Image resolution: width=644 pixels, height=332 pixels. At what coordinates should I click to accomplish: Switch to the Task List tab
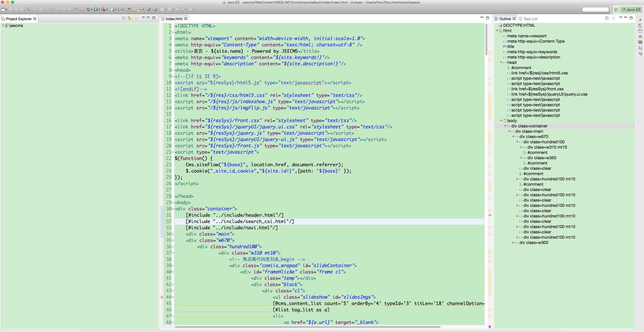coord(528,19)
